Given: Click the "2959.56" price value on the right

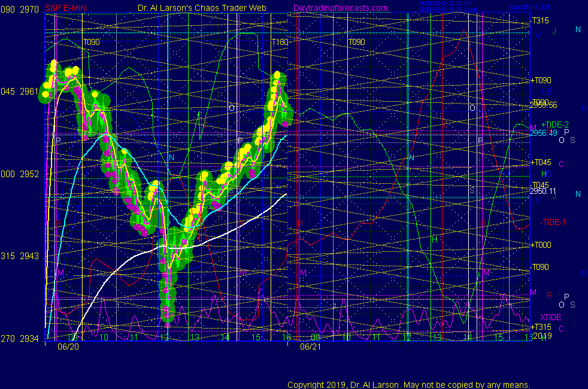Looking at the screenshot, I should [x=543, y=105].
